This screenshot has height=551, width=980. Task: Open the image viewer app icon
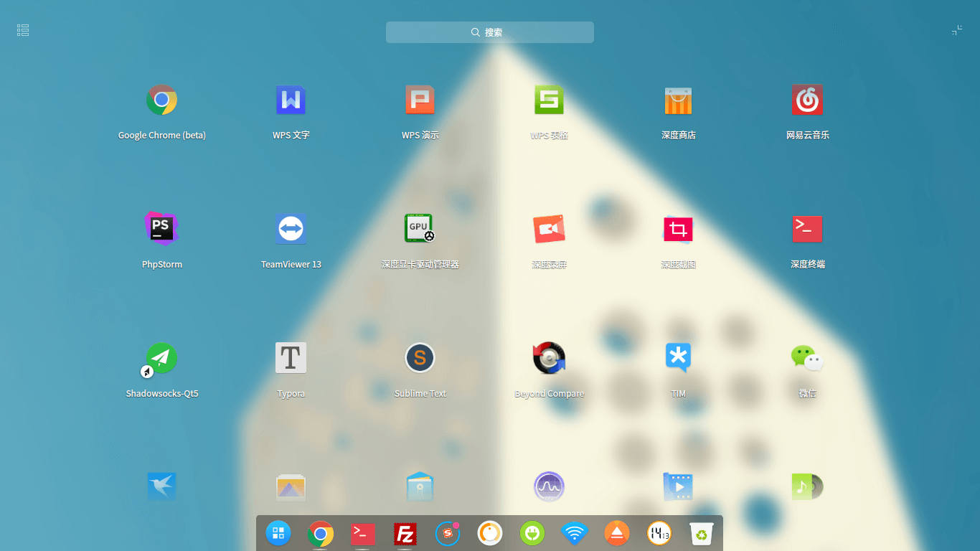[x=291, y=488]
